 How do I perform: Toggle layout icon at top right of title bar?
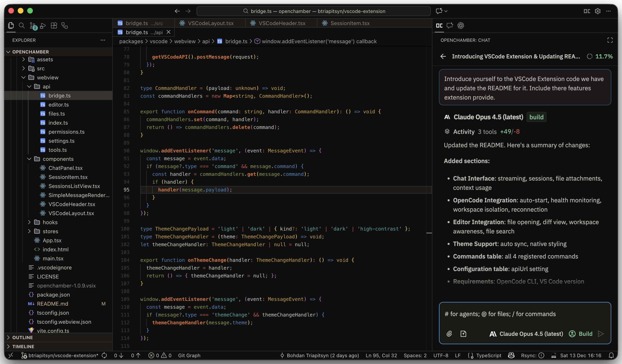pos(587,11)
